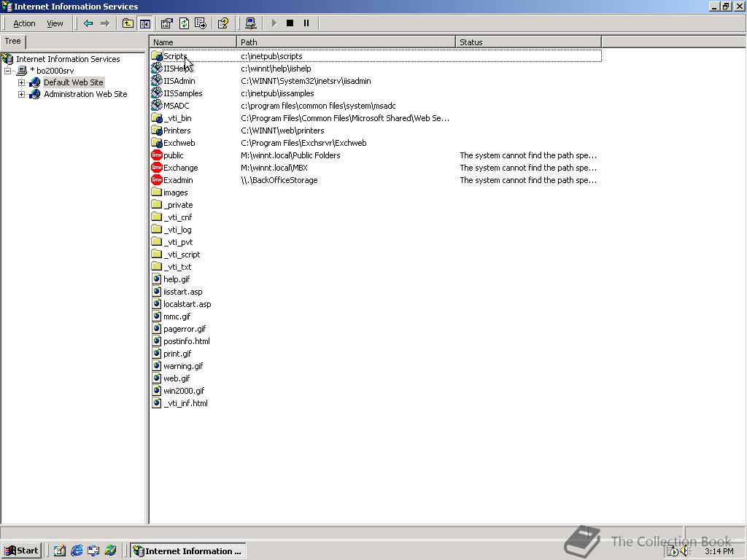The image size is (747, 560).
Task: Launch Internet Explorer from Quick Launch
Action: click(77, 551)
